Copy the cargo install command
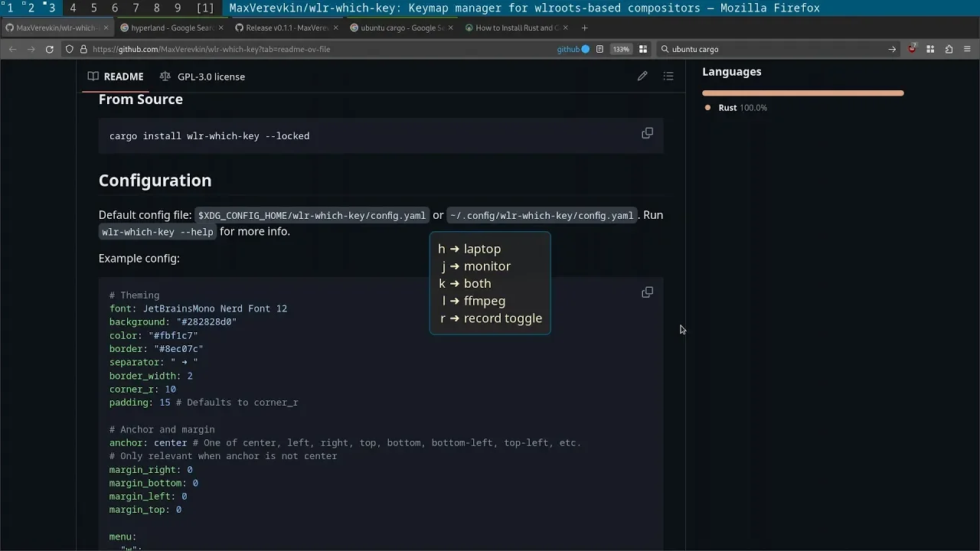This screenshot has width=980, height=551. 647,133
